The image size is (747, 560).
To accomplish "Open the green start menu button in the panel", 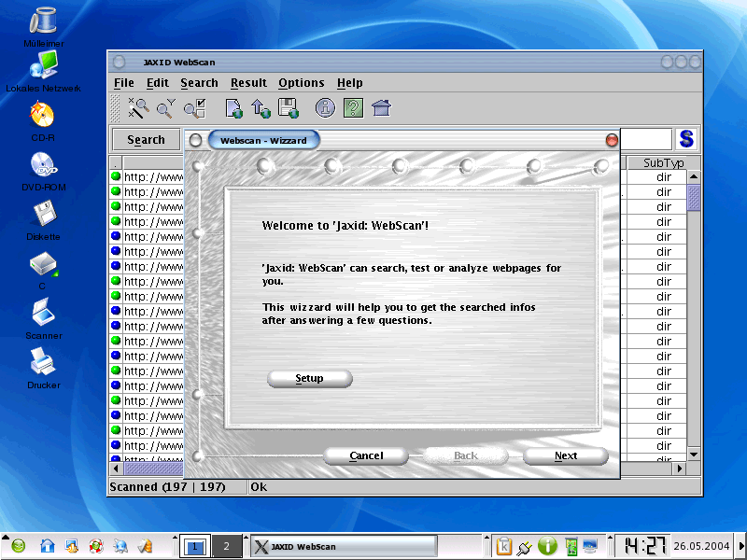I will pos(18,546).
